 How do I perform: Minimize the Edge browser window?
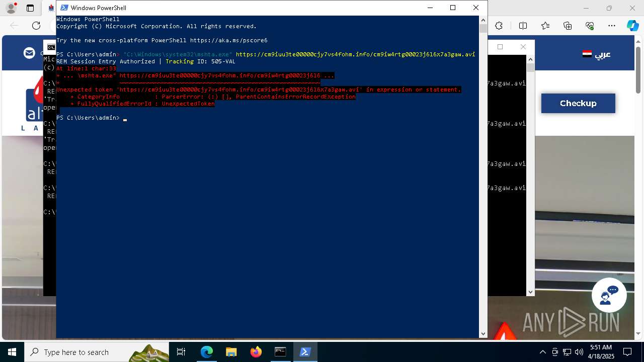pyautogui.click(x=586, y=8)
